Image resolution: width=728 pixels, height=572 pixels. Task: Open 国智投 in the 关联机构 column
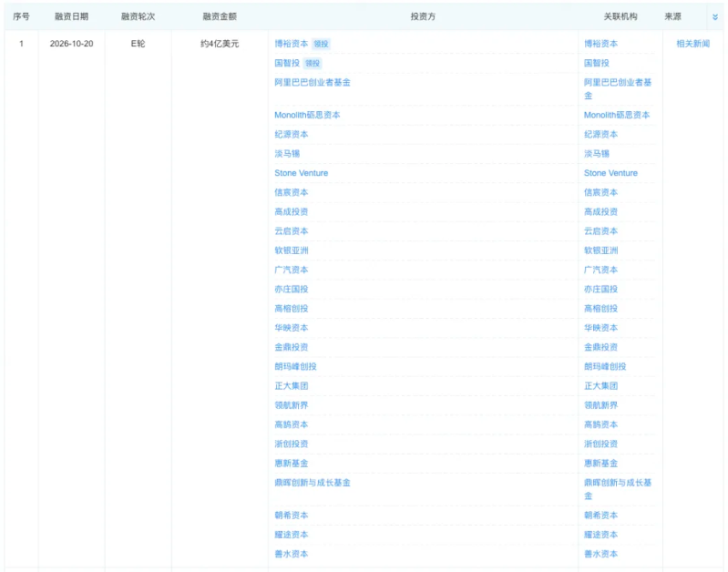click(597, 63)
